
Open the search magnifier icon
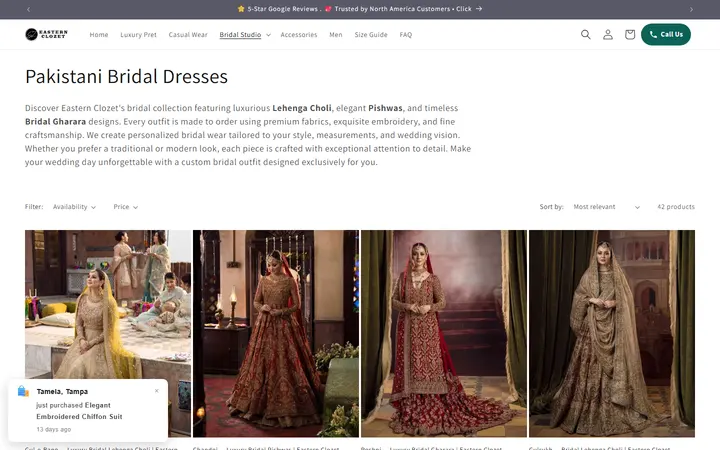click(x=585, y=34)
